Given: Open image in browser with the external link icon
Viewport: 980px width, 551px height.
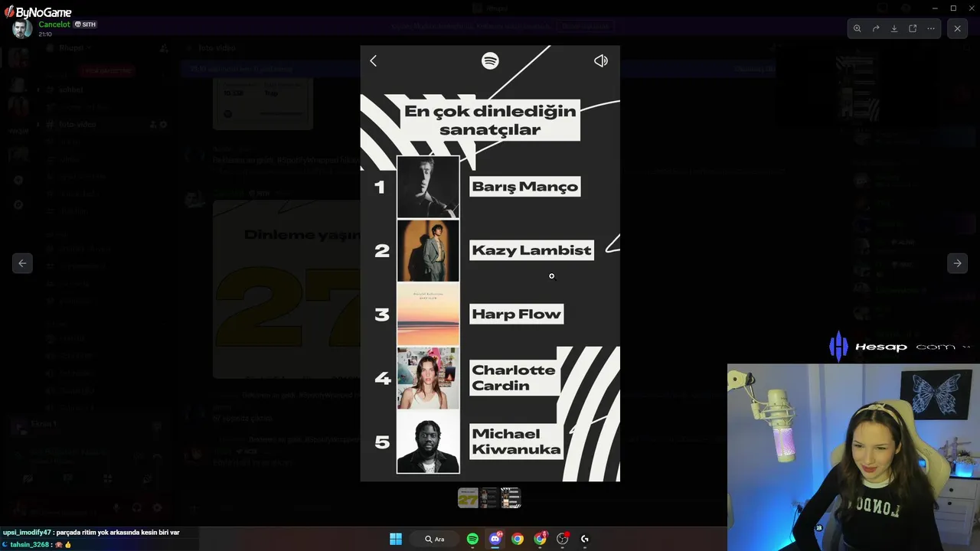Looking at the screenshot, I should [913, 28].
